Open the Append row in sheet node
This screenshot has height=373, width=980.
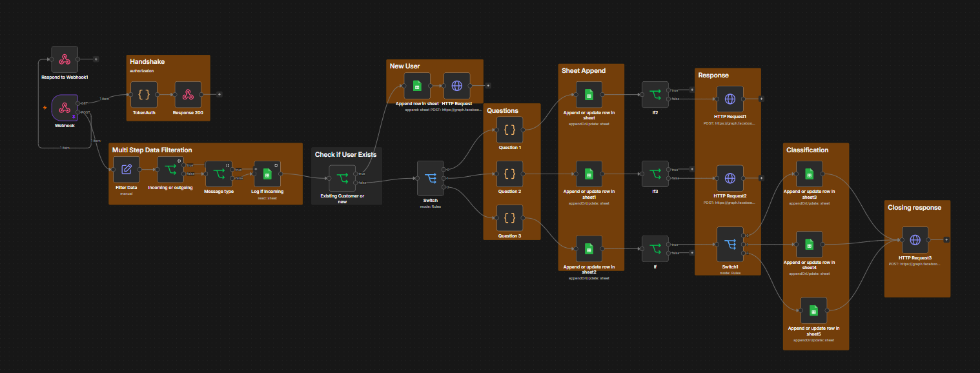[x=417, y=86]
